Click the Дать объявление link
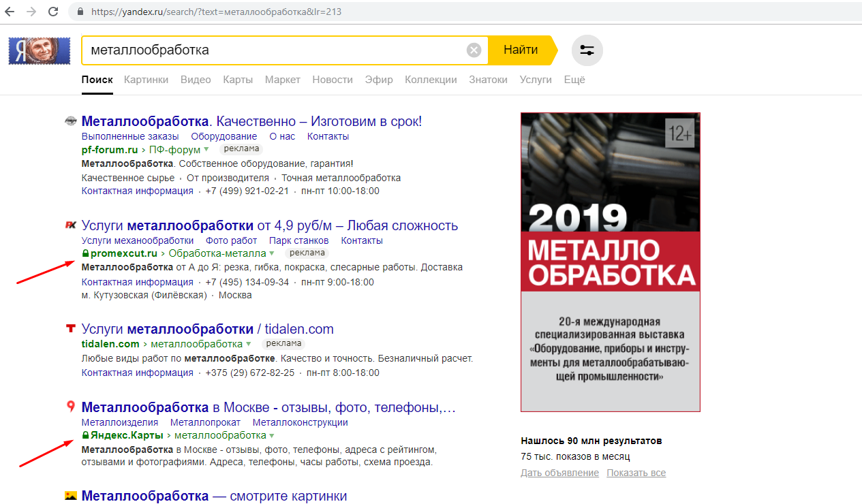This screenshot has height=504, width=862. [559, 473]
